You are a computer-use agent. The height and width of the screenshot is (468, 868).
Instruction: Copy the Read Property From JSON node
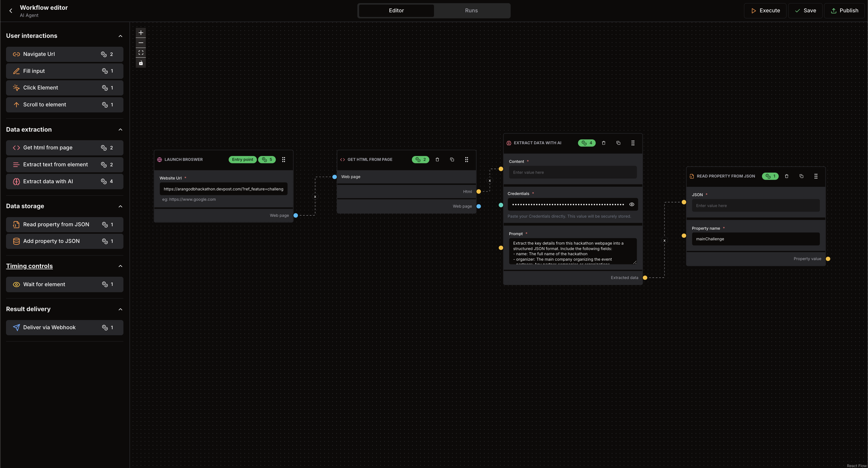click(x=801, y=176)
